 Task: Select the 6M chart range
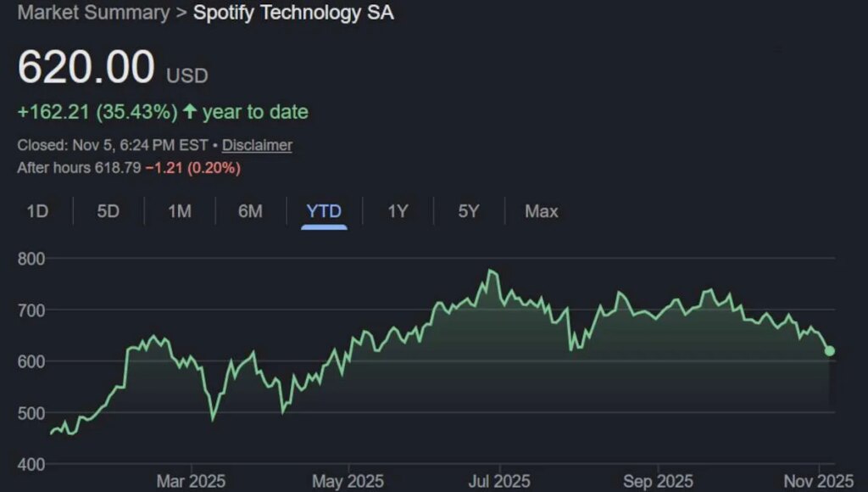pos(249,211)
